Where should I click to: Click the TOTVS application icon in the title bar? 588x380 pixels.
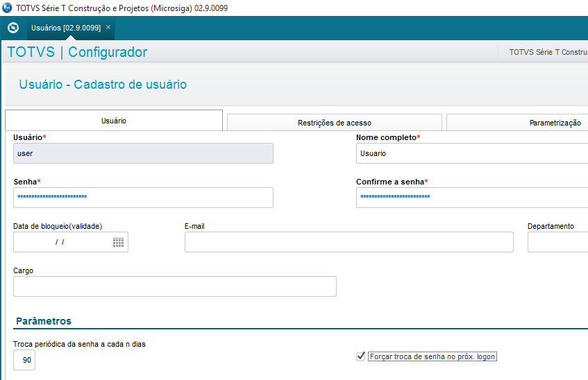[7, 8]
